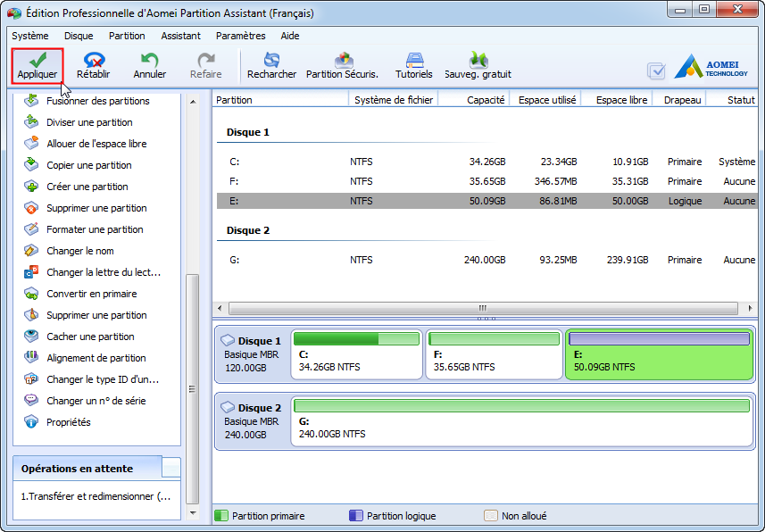Sort by Capacité column header
This screenshot has width=765, height=532.
click(474, 100)
